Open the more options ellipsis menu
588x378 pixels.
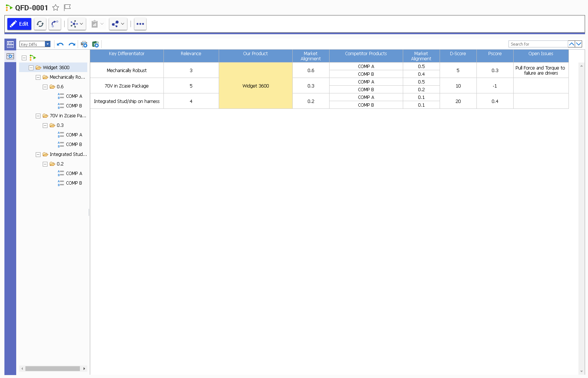(x=140, y=24)
